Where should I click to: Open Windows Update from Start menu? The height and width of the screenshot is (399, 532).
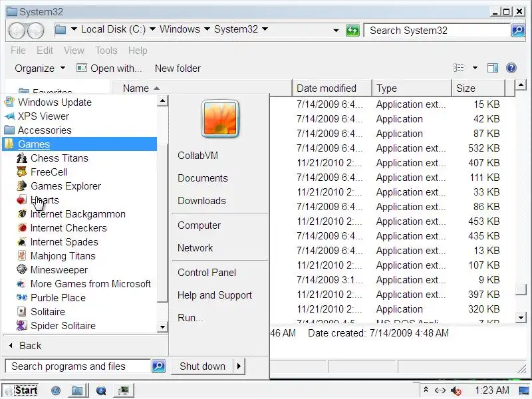[x=48, y=102]
